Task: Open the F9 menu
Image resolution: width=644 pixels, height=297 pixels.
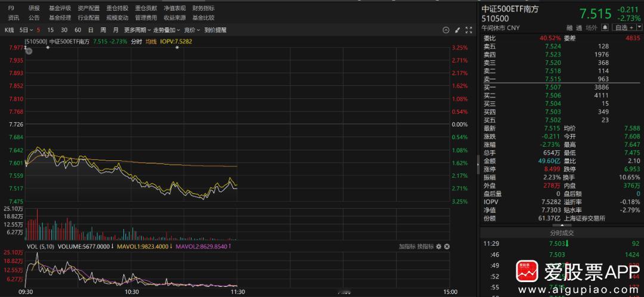Action: coord(11,8)
